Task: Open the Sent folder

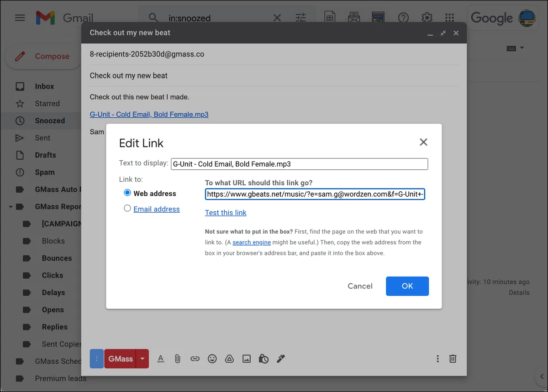Action: pos(42,138)
